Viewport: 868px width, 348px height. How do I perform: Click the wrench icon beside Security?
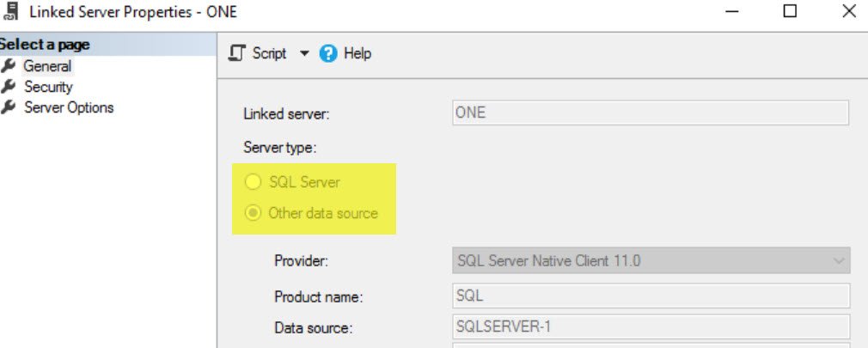pos(8,87)
